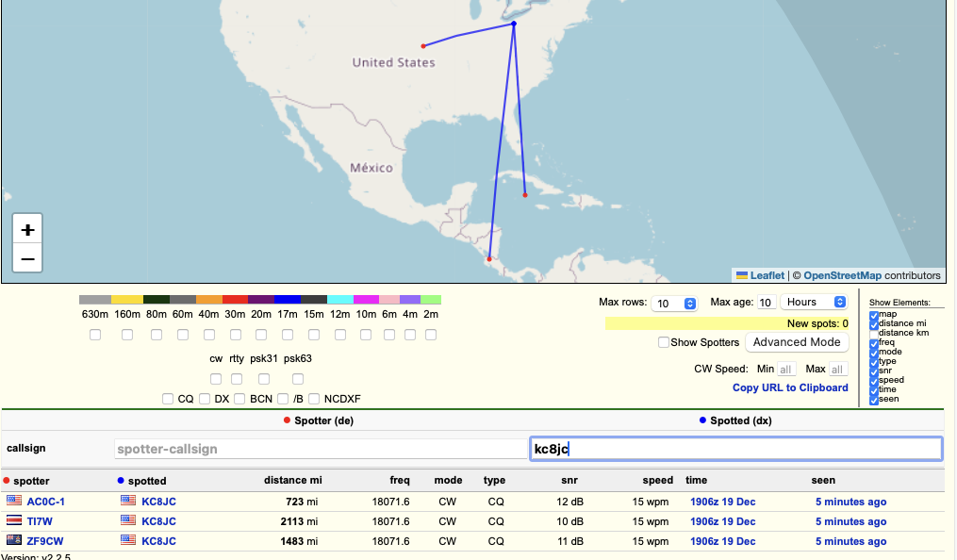
Task: Click the CW Speed Max field
Action: (x=838, y=369)
